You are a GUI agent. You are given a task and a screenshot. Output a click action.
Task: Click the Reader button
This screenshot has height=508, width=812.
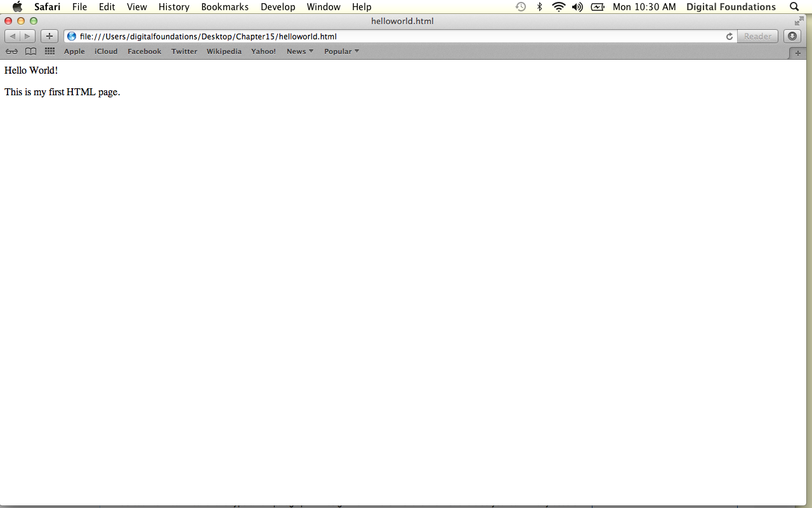(x=757, y=36)
